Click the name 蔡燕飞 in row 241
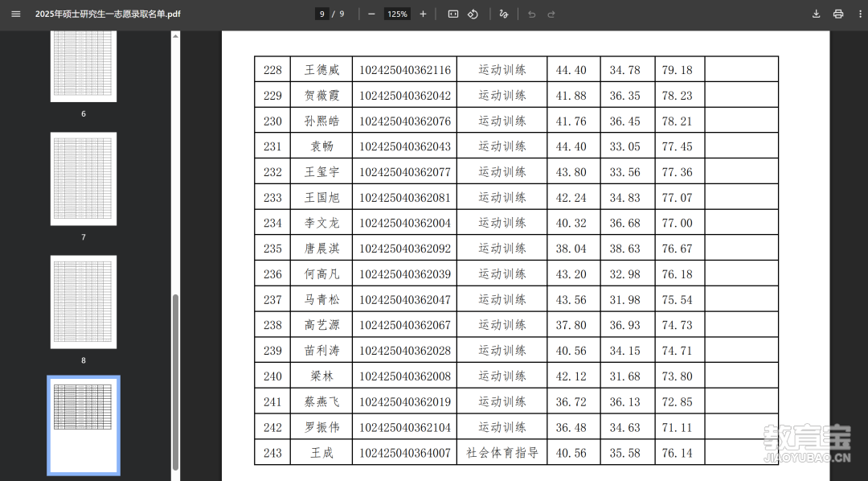This screenshot has height=481, width=868. 321,401
